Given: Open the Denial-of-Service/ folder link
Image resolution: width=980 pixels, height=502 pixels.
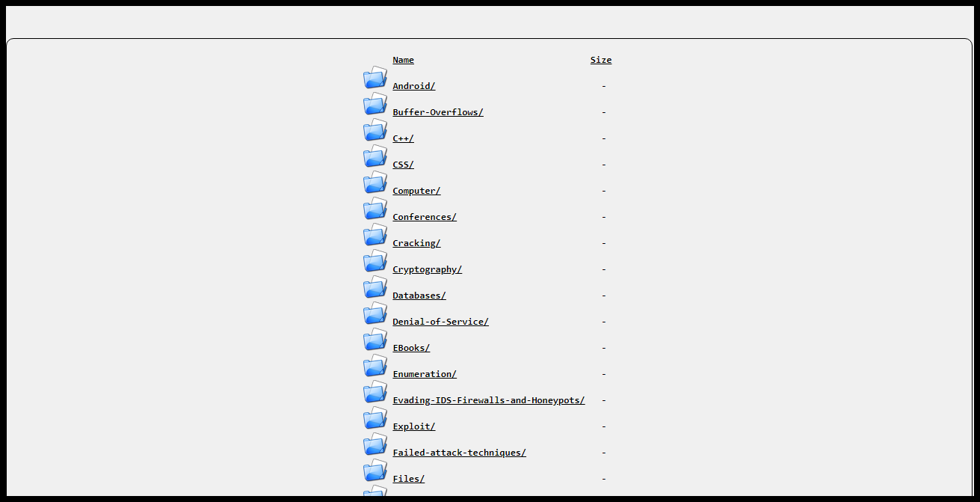Looking at the screenshot, I should coord(440,322).
